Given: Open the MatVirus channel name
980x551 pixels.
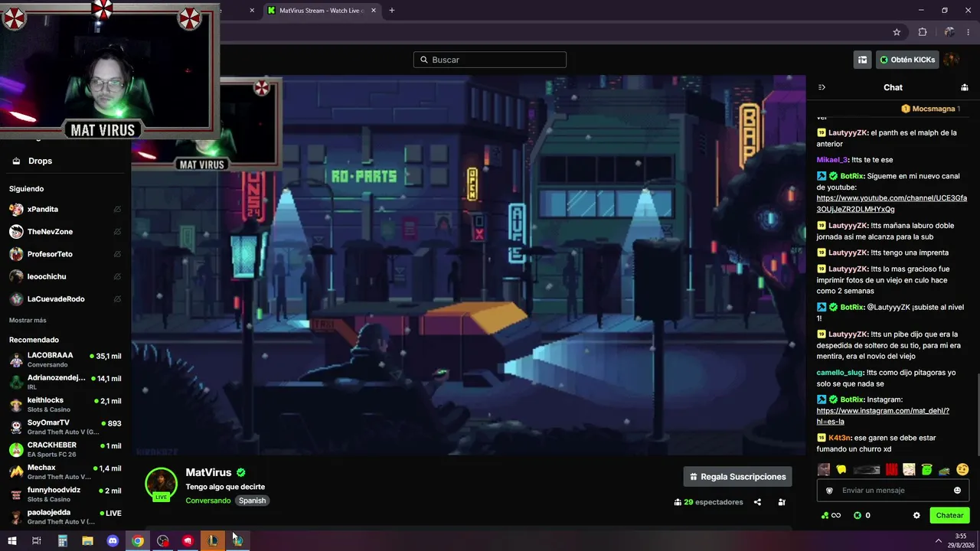Looking at the screenshot, I should pos(208,473).
